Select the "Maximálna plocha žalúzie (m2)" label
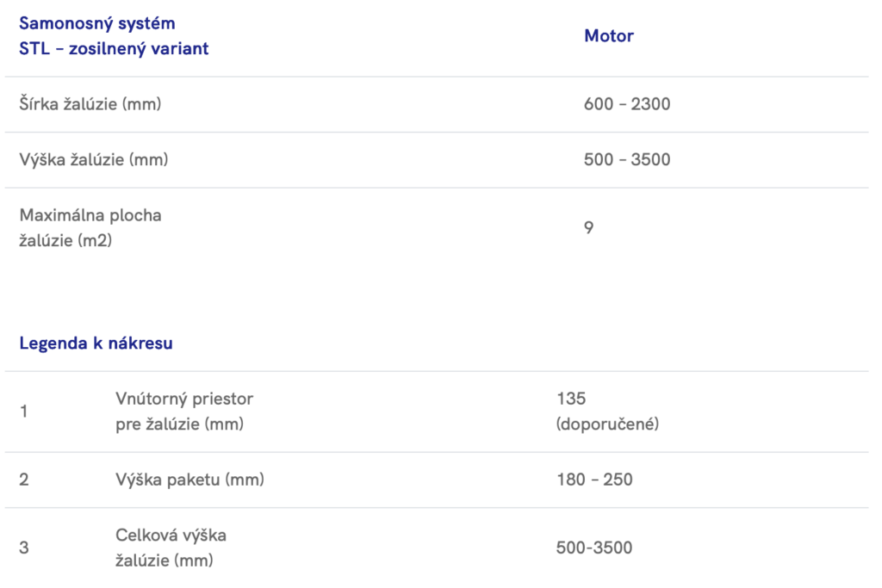This screenshot has height=588, width=882. [x=90, y=227]
